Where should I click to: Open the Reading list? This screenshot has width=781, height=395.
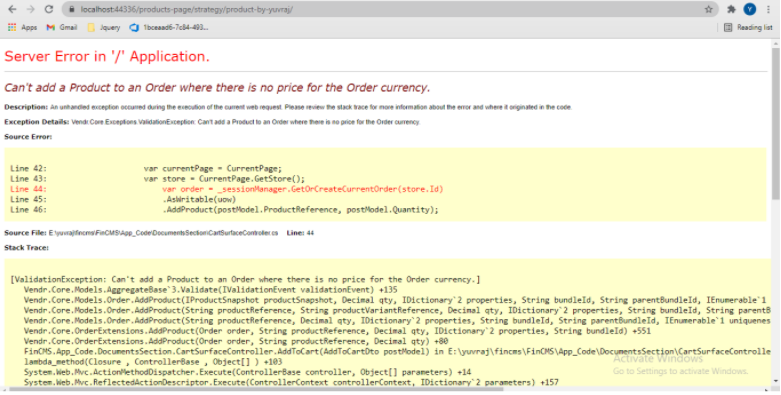(x=748, y=27)
